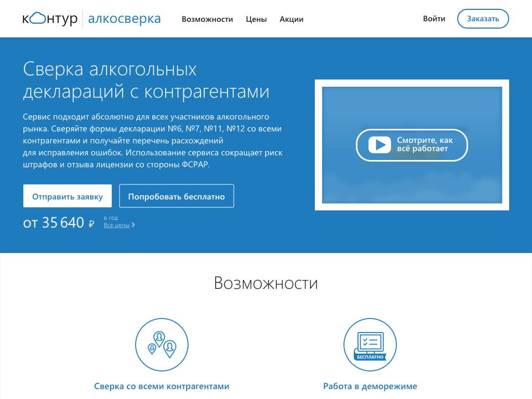Image resolution: width=532 pixels, height=399 pixels.
Task: Click the Возможности section heading
Action: pyautogui.click(x=265, y=283)
